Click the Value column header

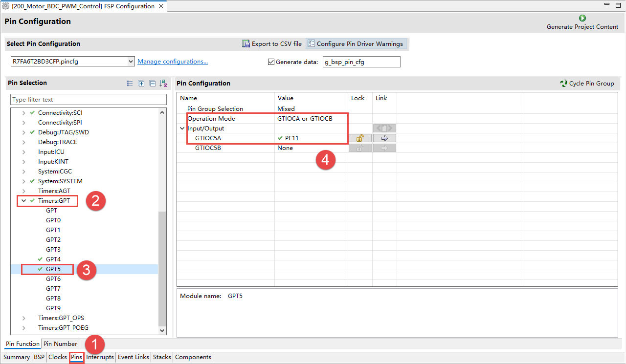pos(311,98)
